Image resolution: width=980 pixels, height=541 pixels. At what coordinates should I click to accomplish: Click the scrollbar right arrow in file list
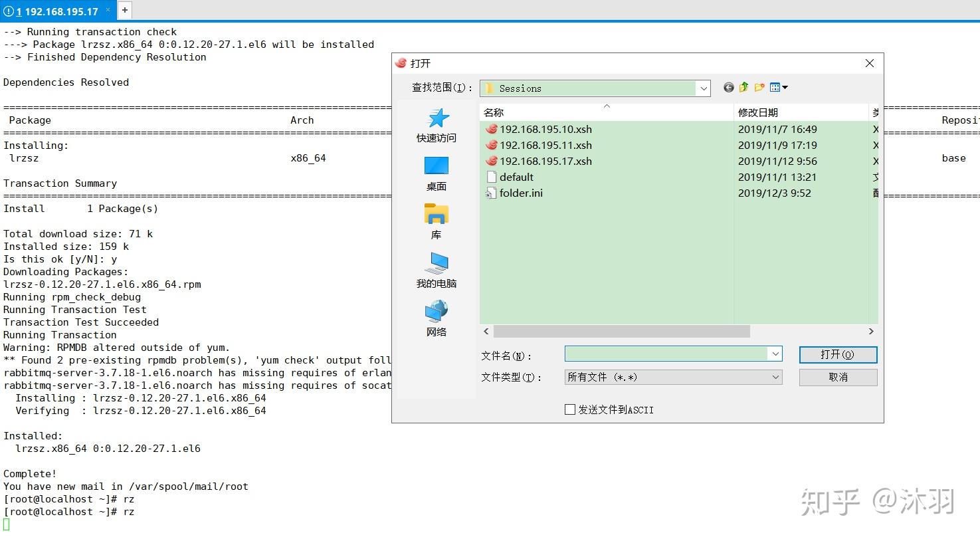(x=871, y=331)
